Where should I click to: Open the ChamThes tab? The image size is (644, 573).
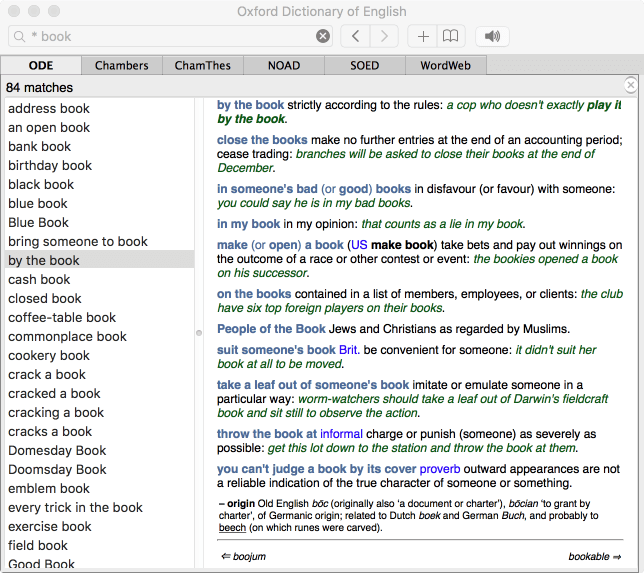click(202, 65)
